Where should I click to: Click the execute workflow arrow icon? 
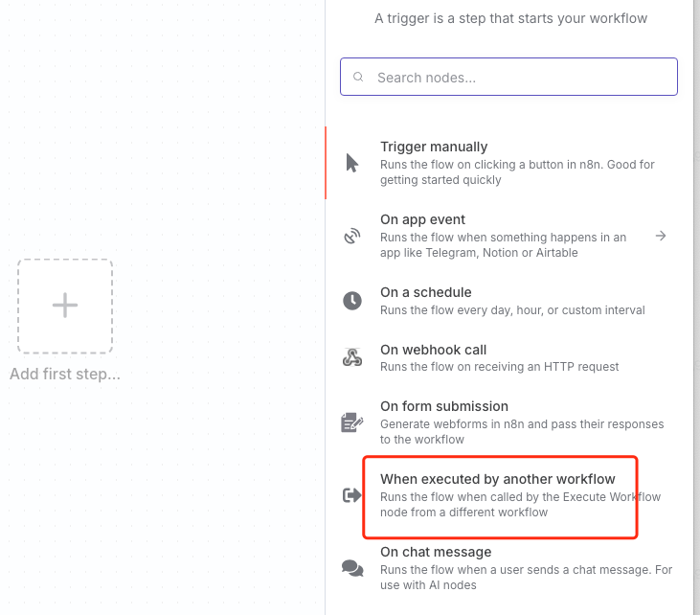point(352,495)
